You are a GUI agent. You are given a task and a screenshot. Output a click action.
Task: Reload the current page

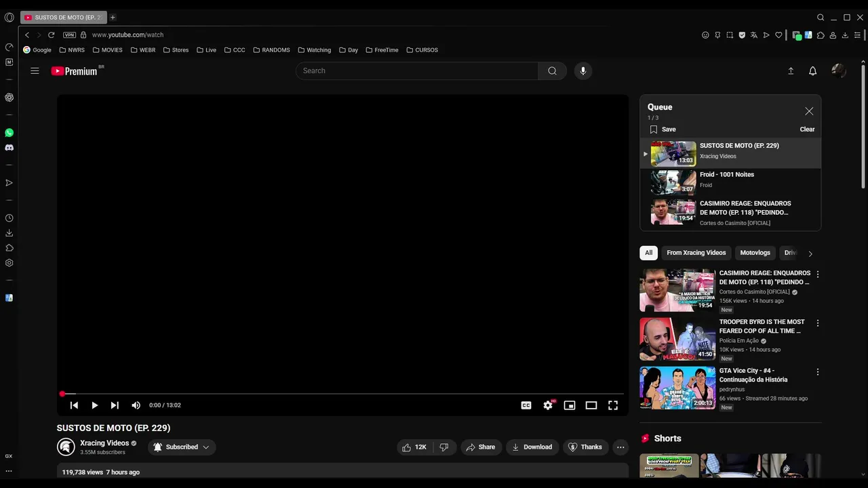[51, 35]
